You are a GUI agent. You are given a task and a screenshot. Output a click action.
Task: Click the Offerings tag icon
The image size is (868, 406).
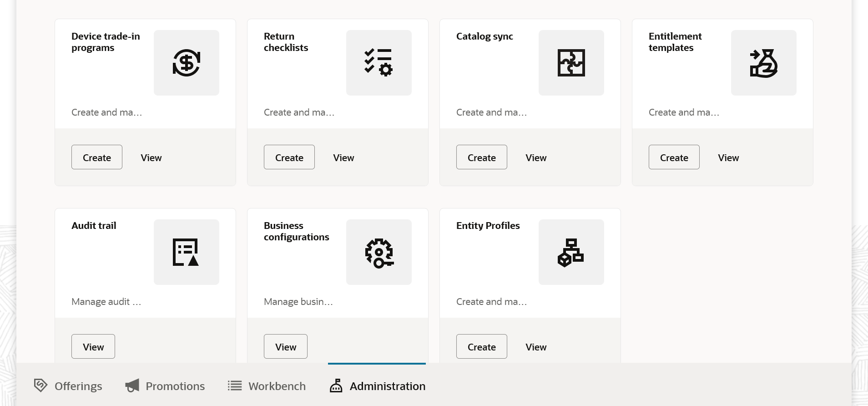pyautogui.click(x=40, y=386)
